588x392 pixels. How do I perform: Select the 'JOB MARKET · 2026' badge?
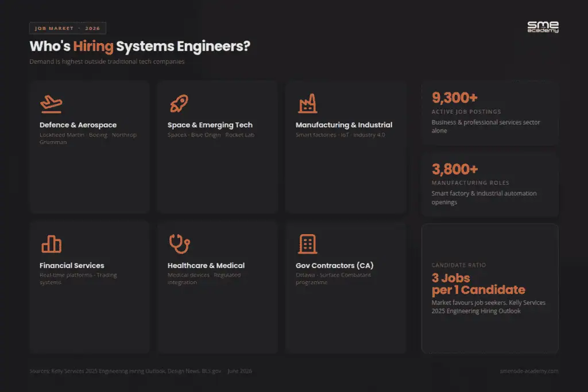[68, 28]
